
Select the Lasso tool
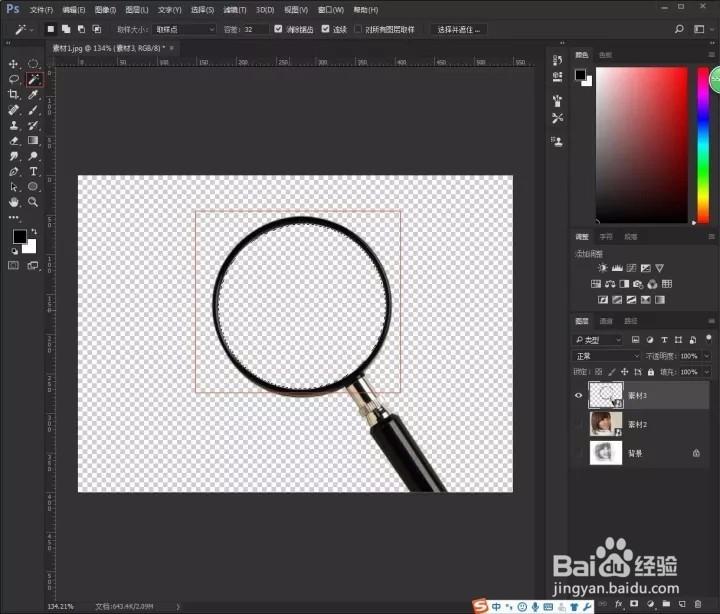[14, 79]
